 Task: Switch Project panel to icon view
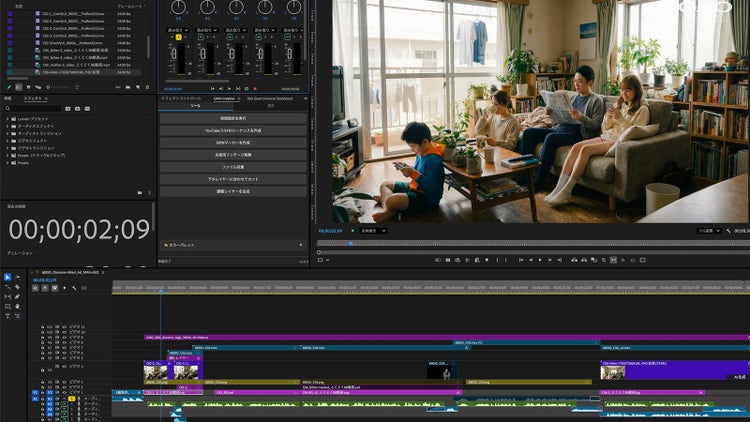point(28,87)
